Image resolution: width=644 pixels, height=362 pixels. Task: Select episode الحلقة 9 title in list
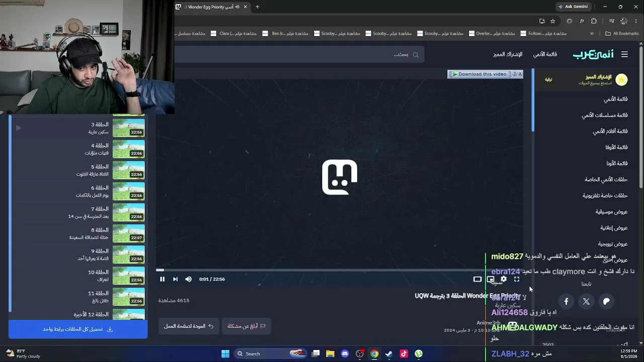click(x=100, y=251)
